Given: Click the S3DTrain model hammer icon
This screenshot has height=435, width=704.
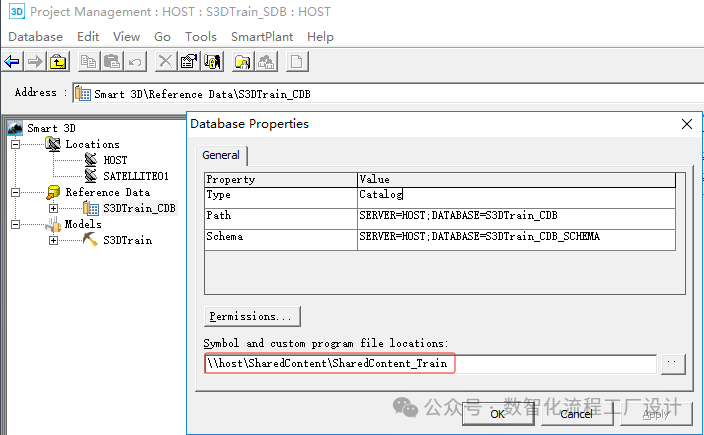Looking at the screenshot, I should point(90,240).
